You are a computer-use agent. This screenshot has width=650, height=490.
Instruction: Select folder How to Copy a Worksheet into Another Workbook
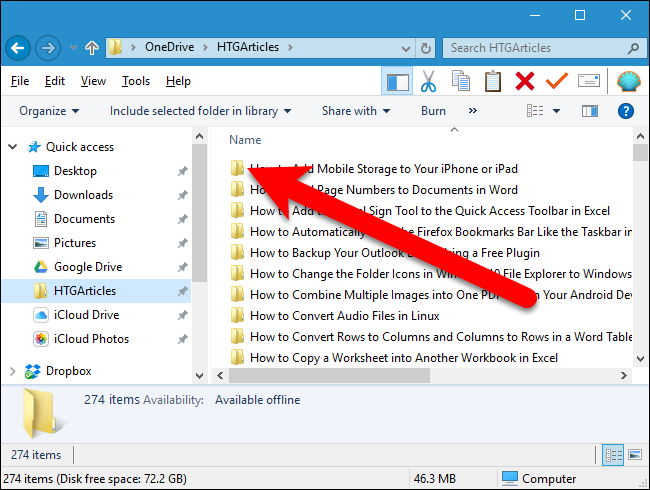click(404, 358)
